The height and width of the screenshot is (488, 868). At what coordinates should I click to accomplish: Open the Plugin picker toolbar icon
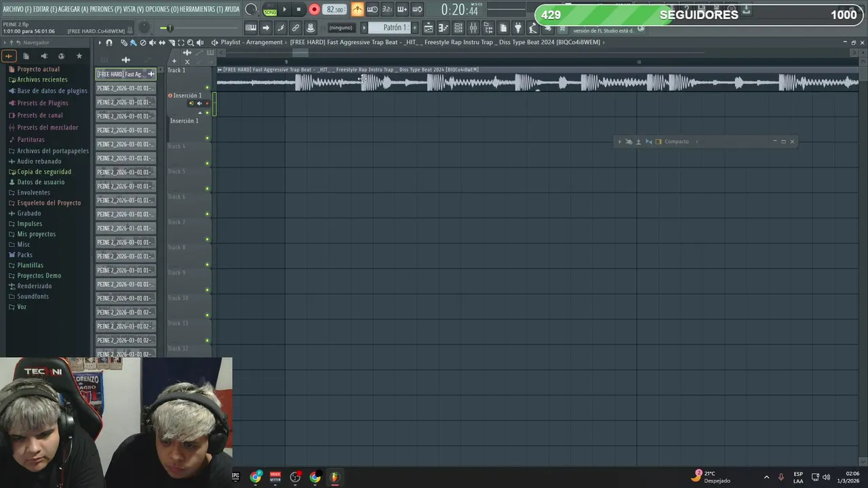pos(518,28)
